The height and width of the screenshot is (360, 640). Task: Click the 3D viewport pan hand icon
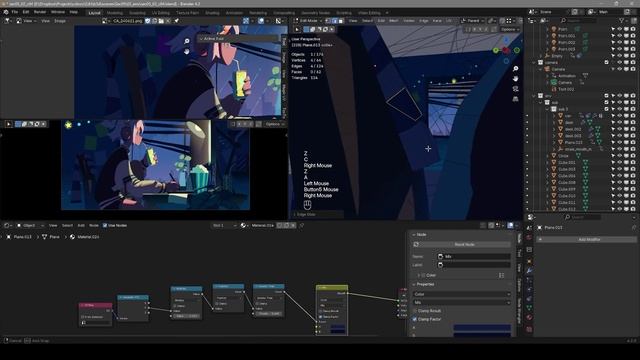click(516, 78)
